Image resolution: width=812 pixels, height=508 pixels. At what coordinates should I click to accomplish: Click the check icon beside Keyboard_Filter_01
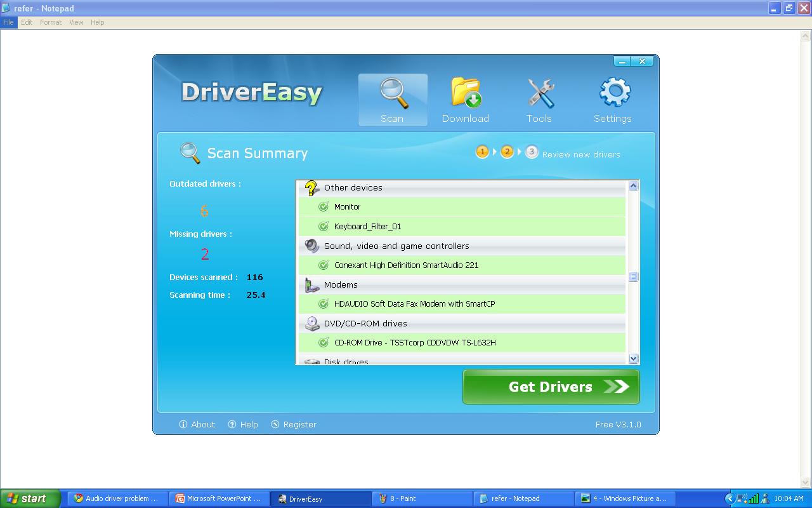pos(324,227)
